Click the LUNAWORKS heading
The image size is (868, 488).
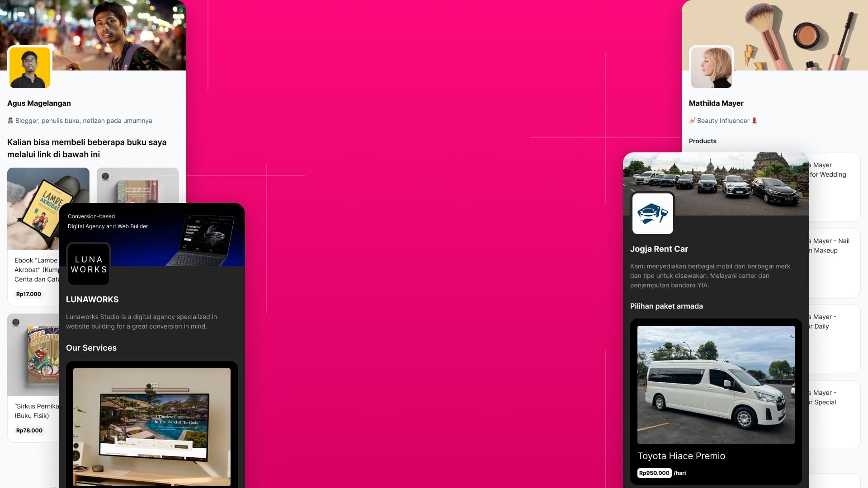coord(92,300)
